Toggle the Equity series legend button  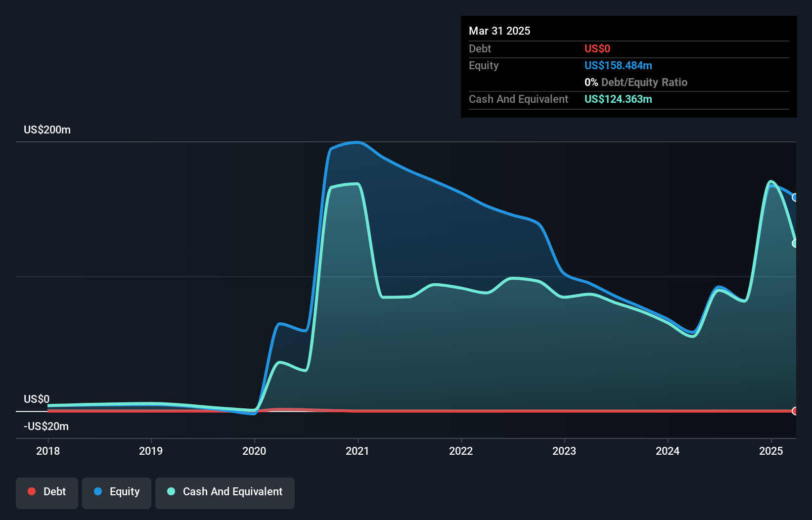pyautogui.click(x=117, y=493)
